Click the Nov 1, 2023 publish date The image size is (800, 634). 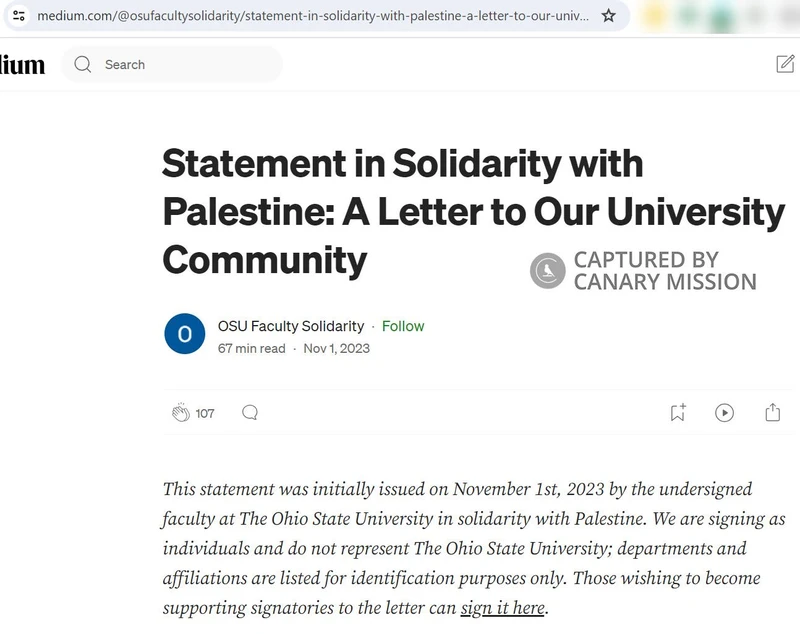click(337, 348)
